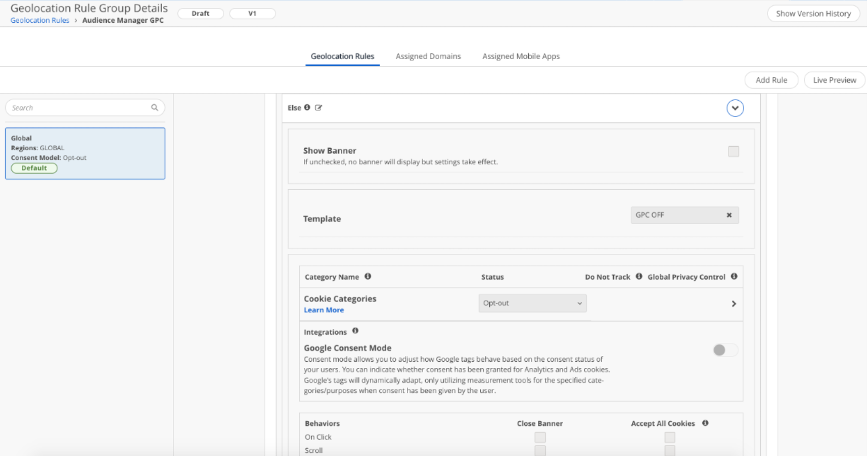
Task: Click the Category Name info icon
Action: [x=368, y=276]
